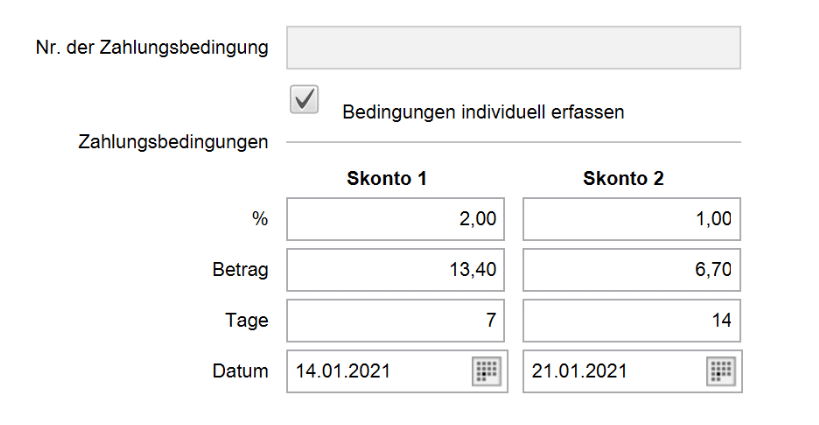Open calendar picker for Skonto 1 date
The image size is (819, 425).
[x=485, y=371]
